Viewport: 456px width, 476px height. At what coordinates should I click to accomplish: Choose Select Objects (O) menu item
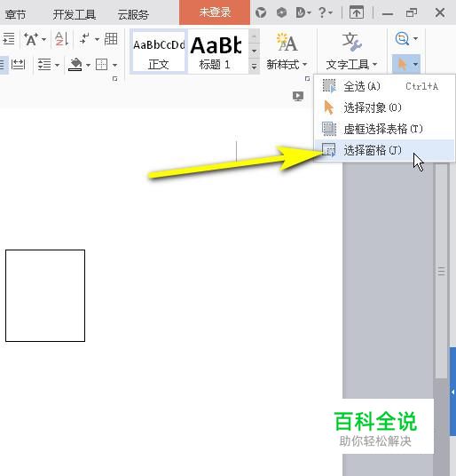[384, 107]
